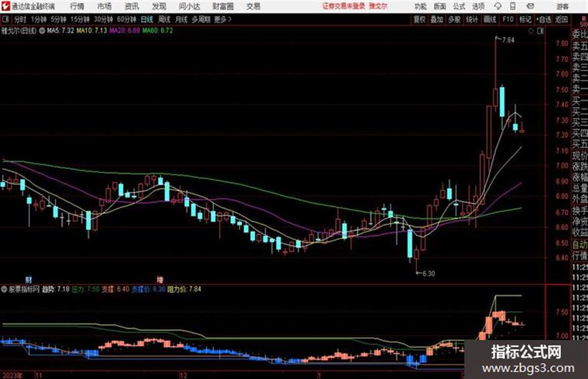Select the 日线 daily period tab
Viewport: 588px width, 379px height.
tap(147, 19)
